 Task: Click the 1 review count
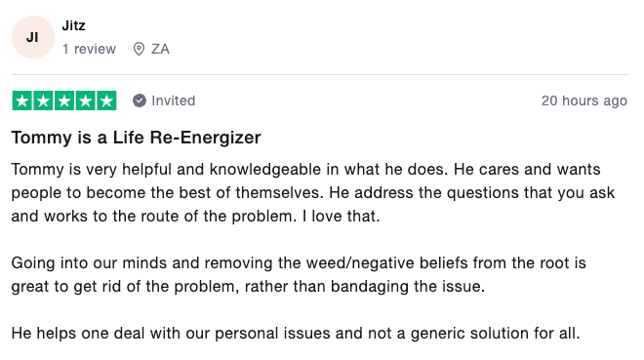click(x=89, y=49)
